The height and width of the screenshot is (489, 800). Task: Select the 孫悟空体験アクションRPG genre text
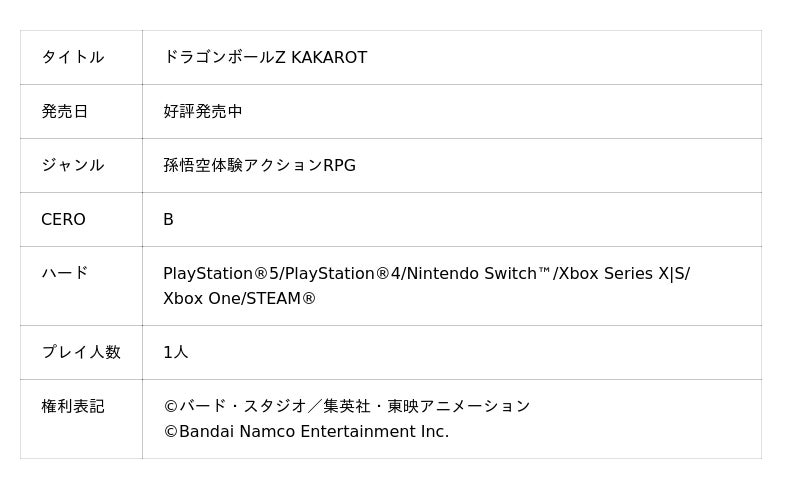click(259, 166)
